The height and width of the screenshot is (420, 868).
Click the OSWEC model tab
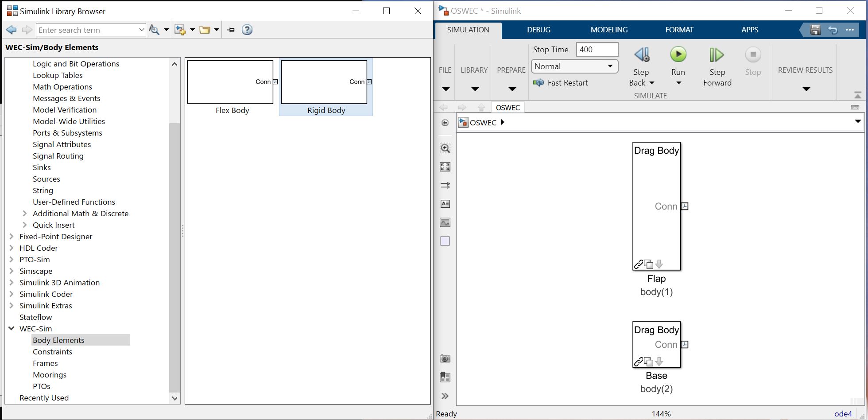(508, 108)
